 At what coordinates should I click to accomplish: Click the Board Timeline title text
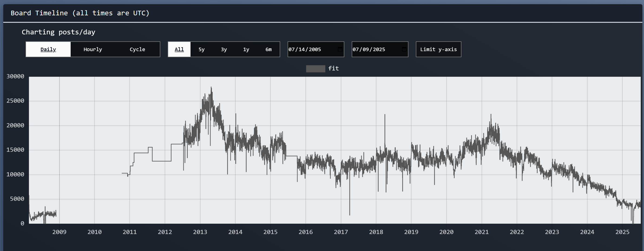click(80, 13)
